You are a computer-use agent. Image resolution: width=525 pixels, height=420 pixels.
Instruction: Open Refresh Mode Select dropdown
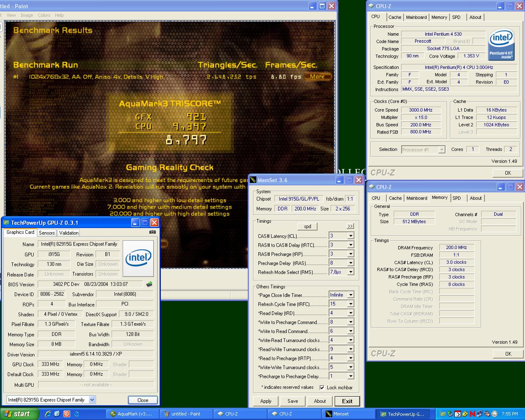[x=351, y=272]
